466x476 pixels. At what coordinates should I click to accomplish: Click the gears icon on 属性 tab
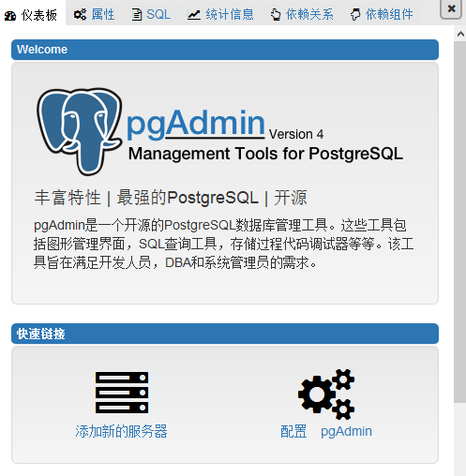click(80, 14)
